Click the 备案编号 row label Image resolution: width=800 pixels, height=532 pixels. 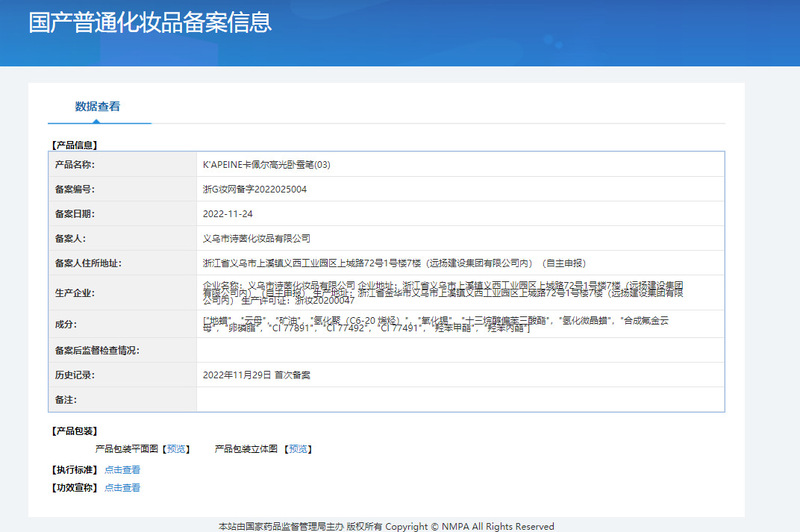[75, 189]
